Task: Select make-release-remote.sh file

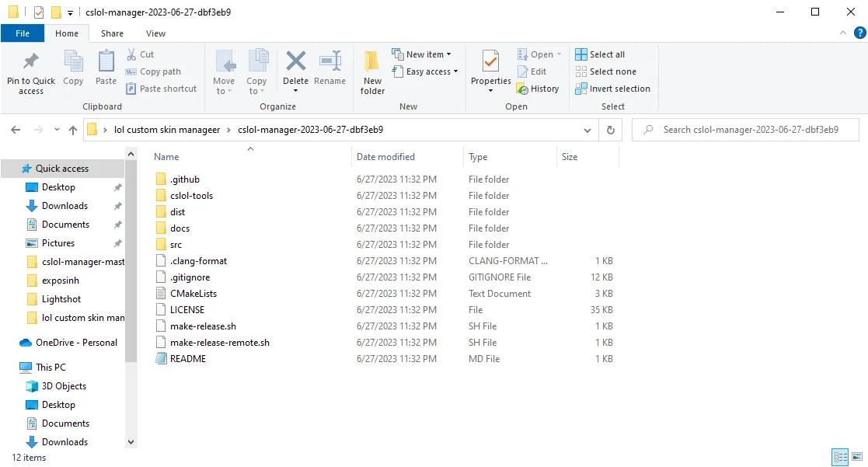Action: click(219, 343)
